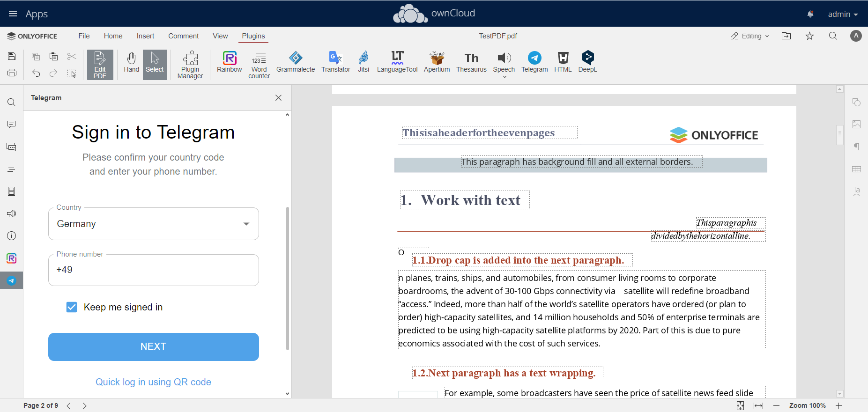This screenshot has width=868, height=412.
Task: Open the Editing mode dropdown
Action: pos(749,36)
